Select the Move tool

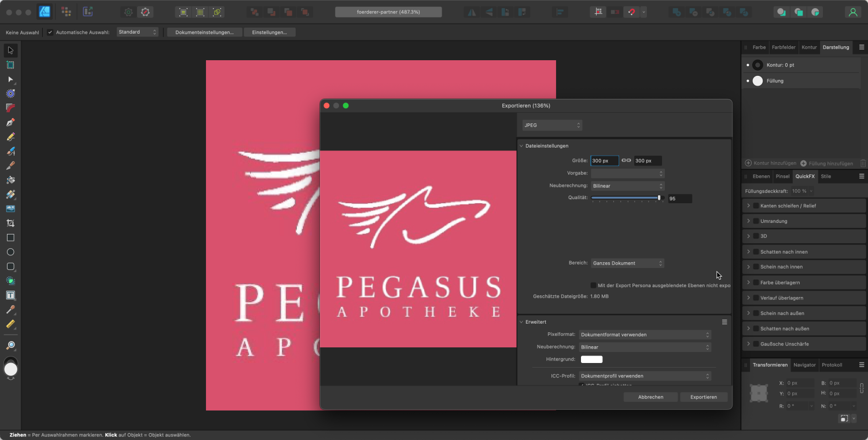click(x=10, y=50)
